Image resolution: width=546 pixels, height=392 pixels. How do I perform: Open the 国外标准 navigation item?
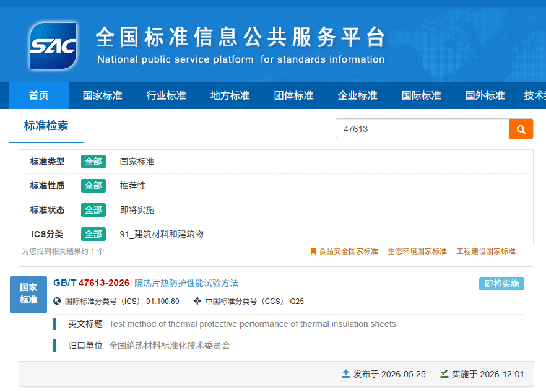coord(485,95)
